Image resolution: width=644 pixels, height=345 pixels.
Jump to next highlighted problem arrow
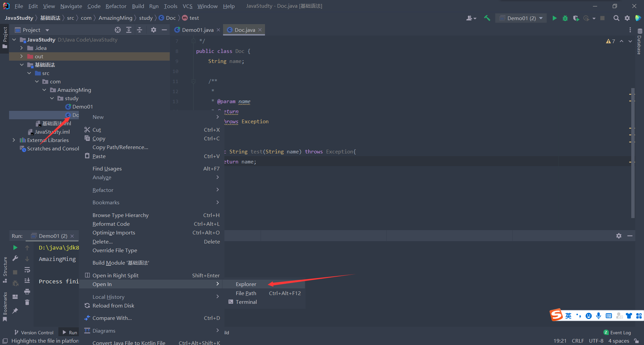(x=630, y=41)
